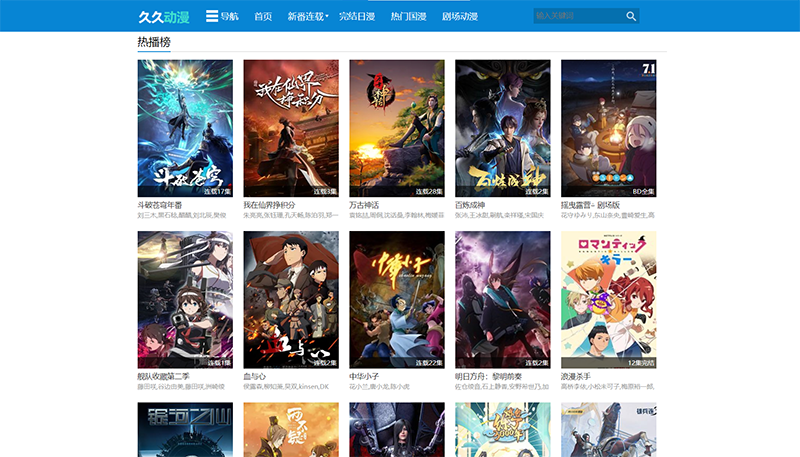
Task: Select the 热播榜 section tab
Action: click(x=154, y=42)
